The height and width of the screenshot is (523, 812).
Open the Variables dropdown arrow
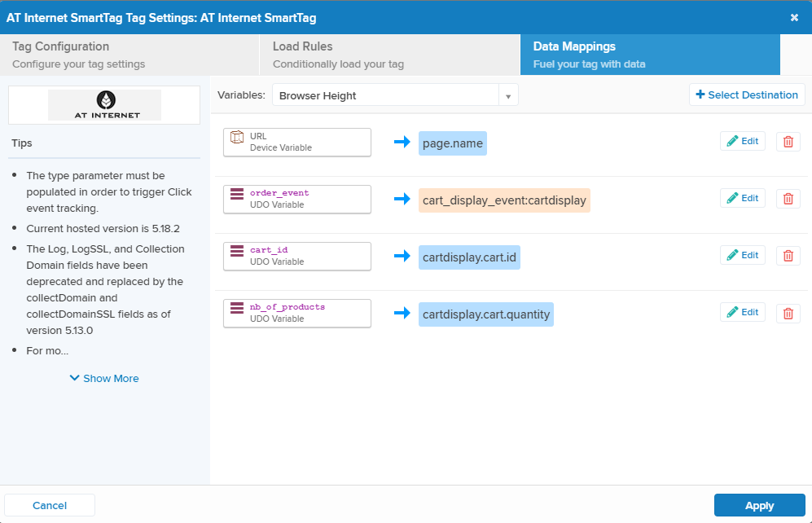pos(507,96)
